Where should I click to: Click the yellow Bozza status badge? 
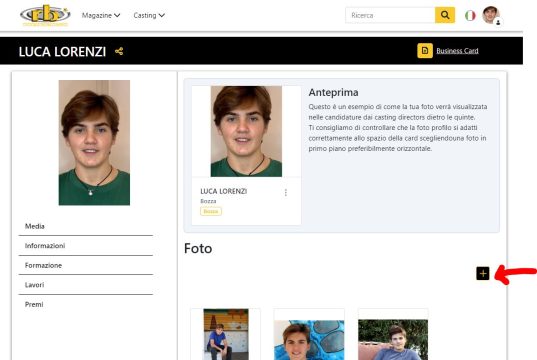pos(211,211)
